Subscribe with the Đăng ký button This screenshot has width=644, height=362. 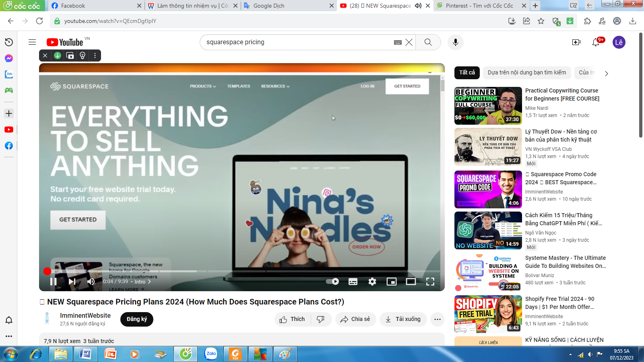point(137,319)
